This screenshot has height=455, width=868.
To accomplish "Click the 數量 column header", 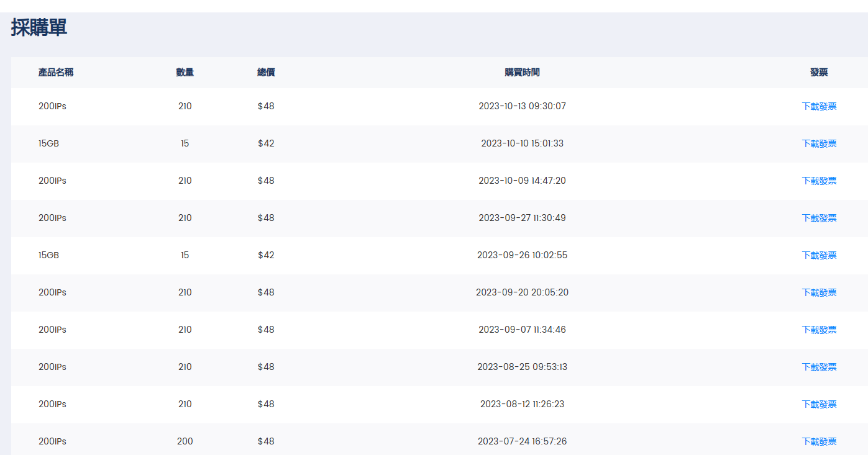I will coord(185,73).
